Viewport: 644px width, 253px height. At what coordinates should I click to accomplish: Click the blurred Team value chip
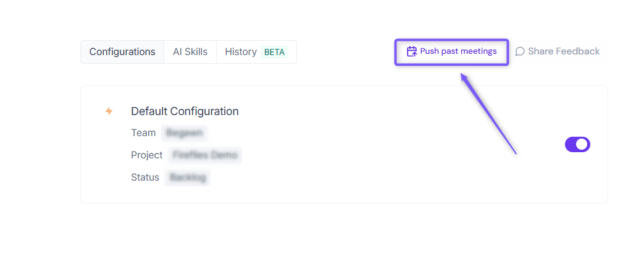185,133
